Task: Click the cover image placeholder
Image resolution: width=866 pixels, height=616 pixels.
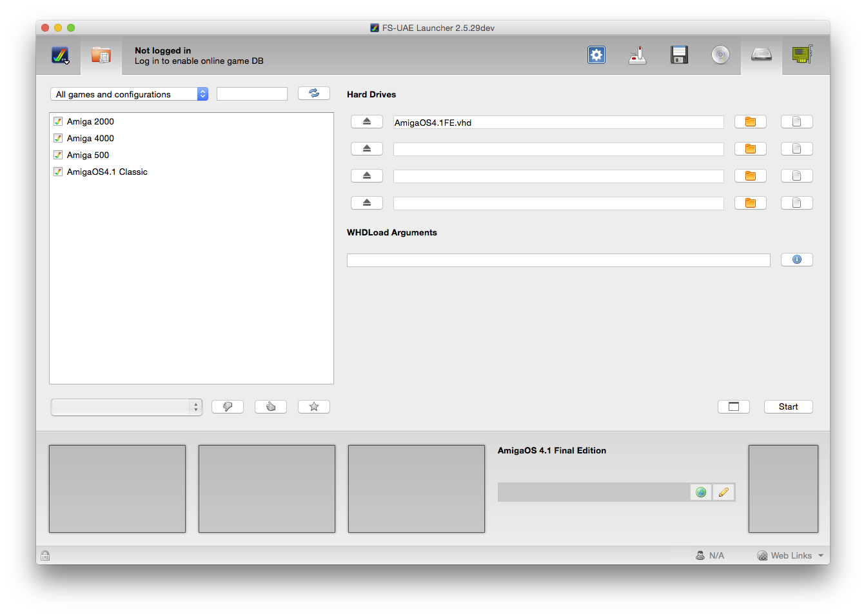Action: click(x=783, y=489)
